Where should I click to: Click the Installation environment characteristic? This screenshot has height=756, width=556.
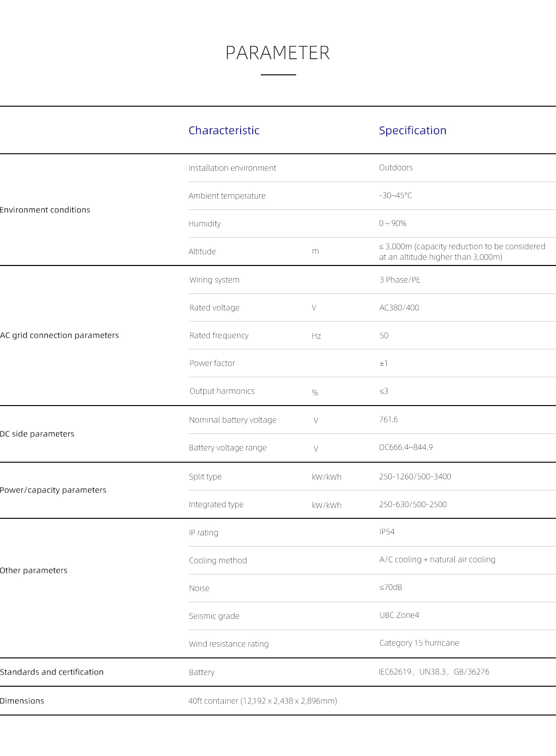232,168
